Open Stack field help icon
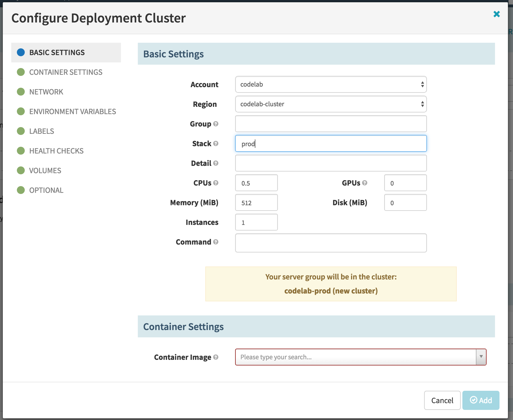 coord(216,143)
